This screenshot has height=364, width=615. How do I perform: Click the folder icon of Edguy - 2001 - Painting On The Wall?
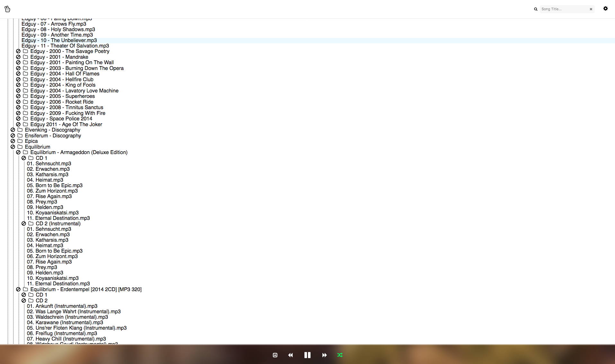pyautogui.click(x=25, y=63)
